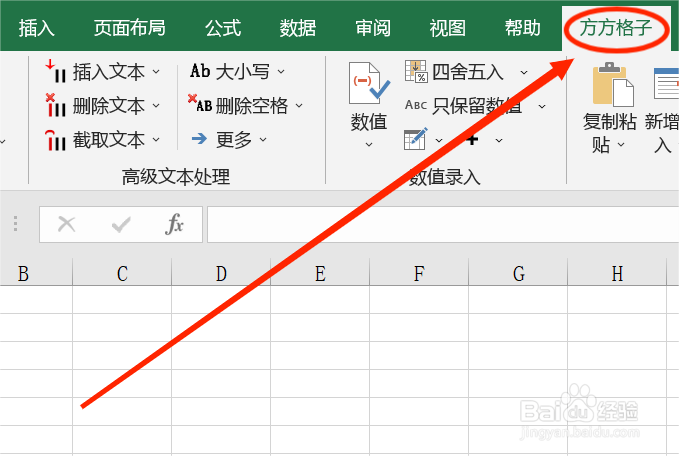Select column E header
This screenshot has width=679, height=456.
pyautogui.click(x=320, y=272)
